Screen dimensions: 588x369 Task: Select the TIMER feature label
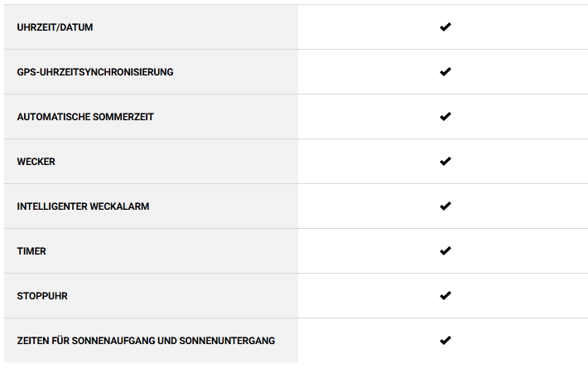tap(31, 251)
